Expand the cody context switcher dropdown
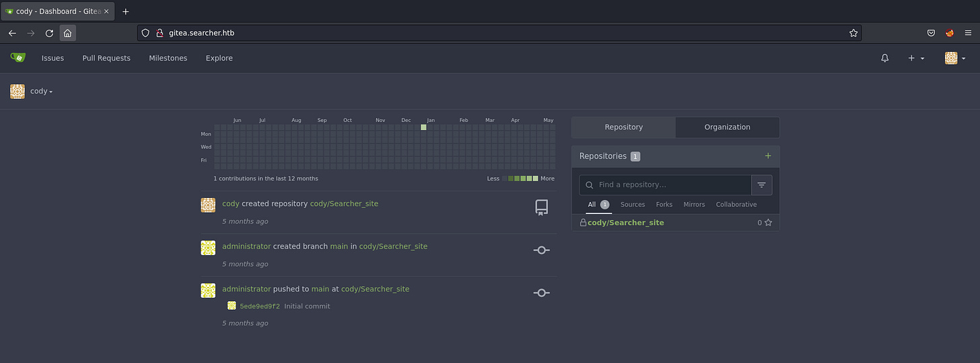Image resolution: width=980 pixels, height=363 pixels. coord(41,91)
